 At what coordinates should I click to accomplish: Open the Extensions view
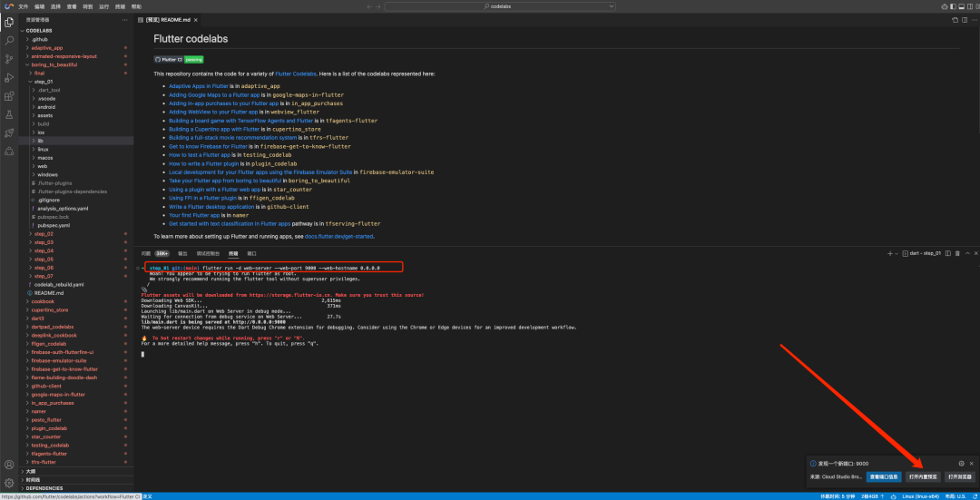click(x=9, y=96)
